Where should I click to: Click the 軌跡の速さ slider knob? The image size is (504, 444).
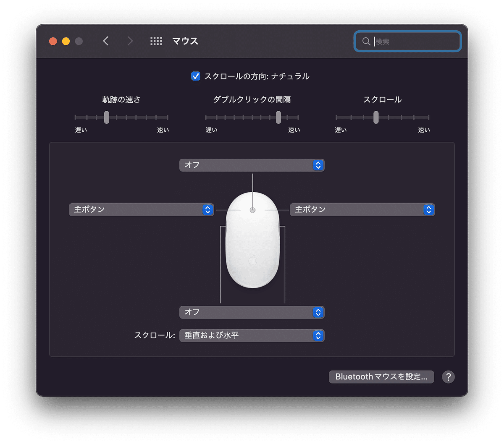tap(107, 118)
